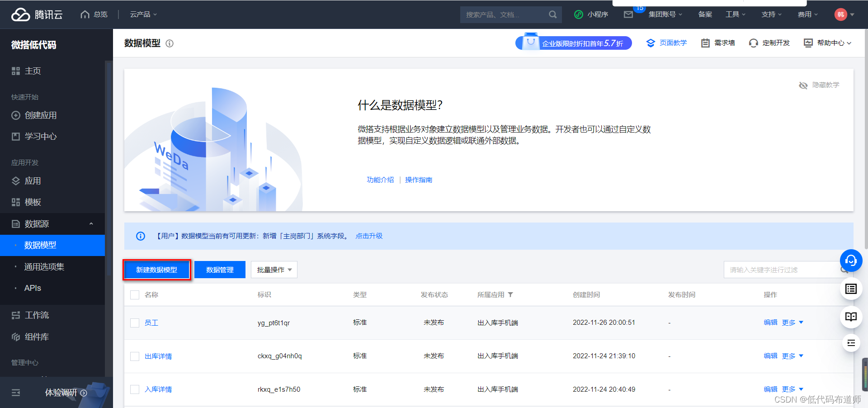Viewport: 868px width, 408px height.
Task: Expand the 云产品 dropdown
Action: pos(143,14)
